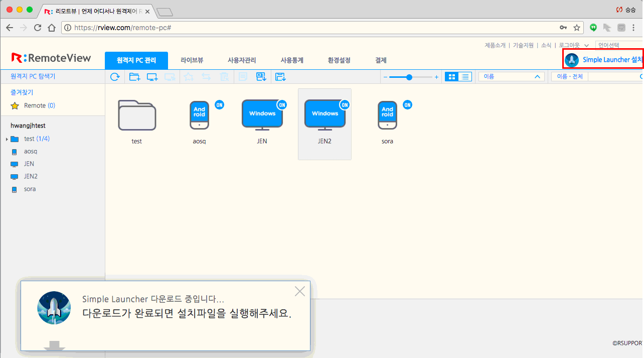This screenshot has width=644, height=358.
Task: Select the aosq Android device icon
Action: point(200,115)
